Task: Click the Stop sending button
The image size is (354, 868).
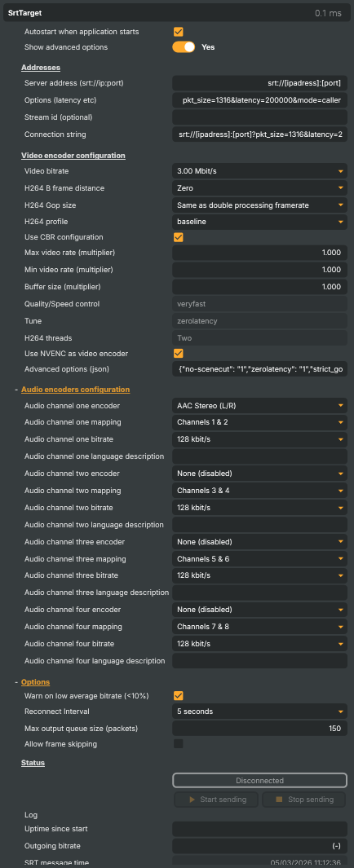Action: [x=305, y=800]
